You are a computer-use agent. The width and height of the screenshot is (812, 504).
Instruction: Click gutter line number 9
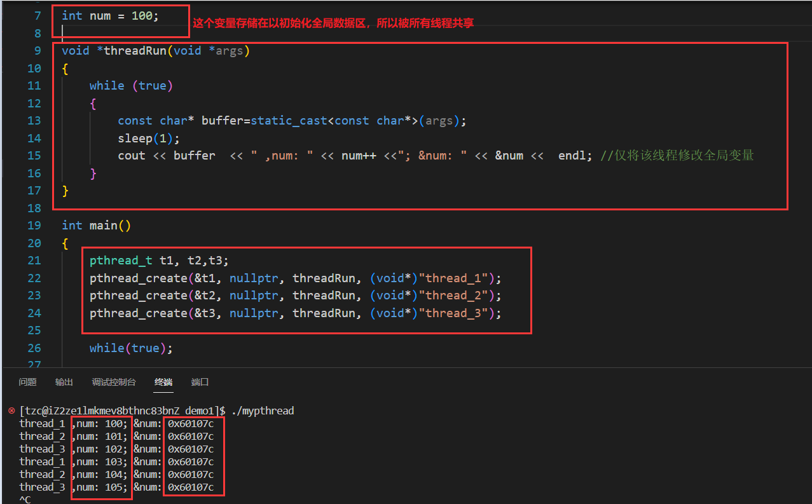pos(37,51)
